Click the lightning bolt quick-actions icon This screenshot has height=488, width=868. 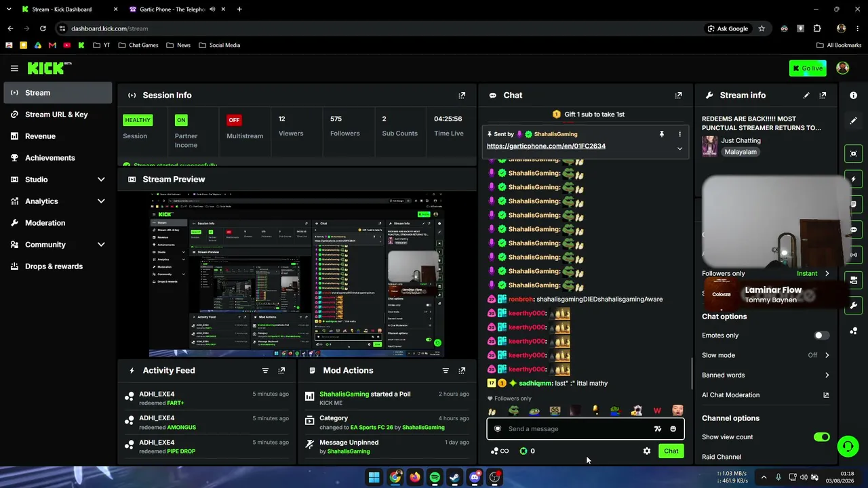(854, 179)
